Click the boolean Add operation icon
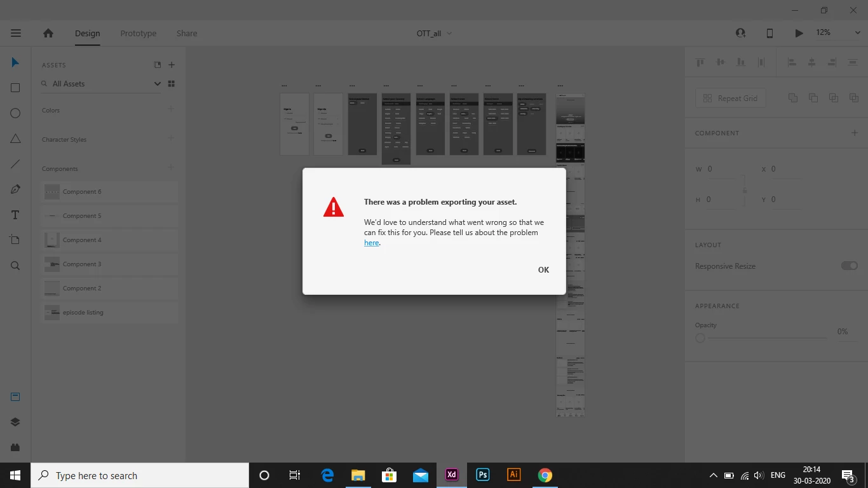 pos(793,98)
